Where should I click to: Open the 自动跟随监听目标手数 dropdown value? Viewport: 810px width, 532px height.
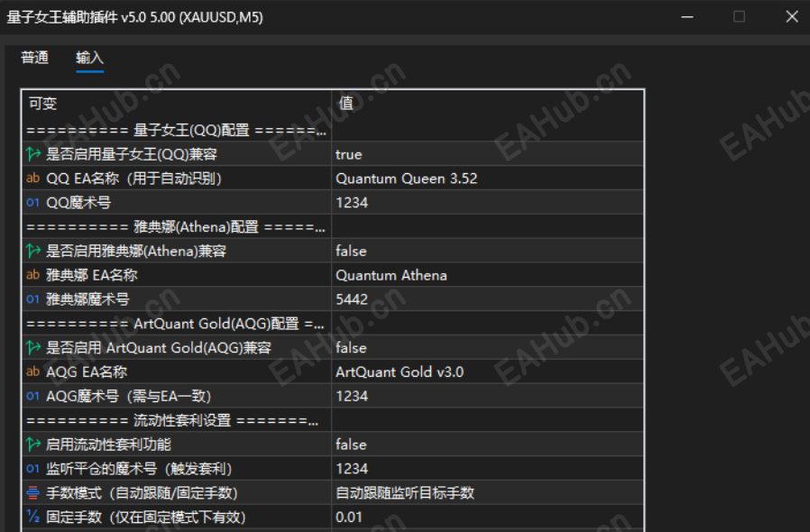tap(487, 492)
